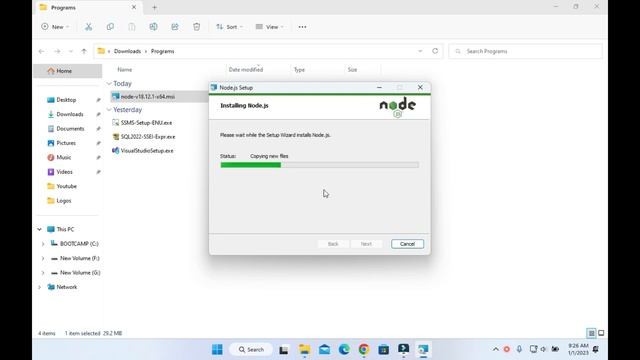640x360 pixels.
Task: Collapse the Today file group
Action: (109, 83)
